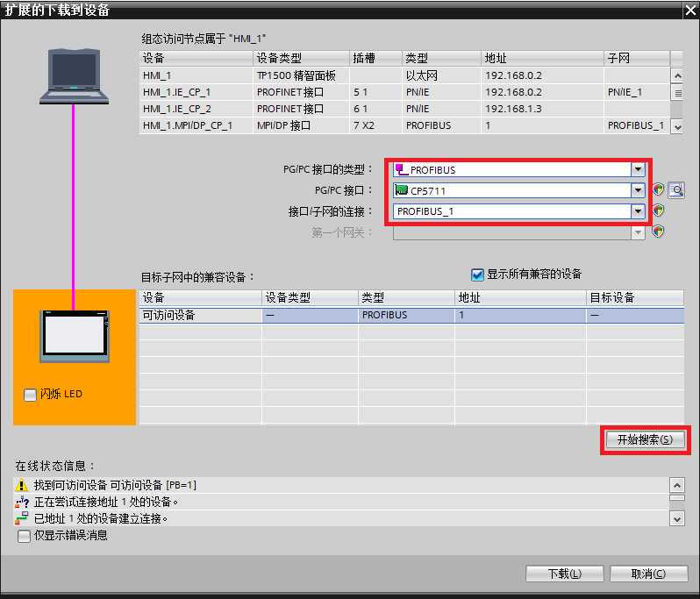This screenshot has width=700, height=599.
Task: Open the PG/PC接口的类型 PROFIBUS dropdown
Action: point(639,170)
